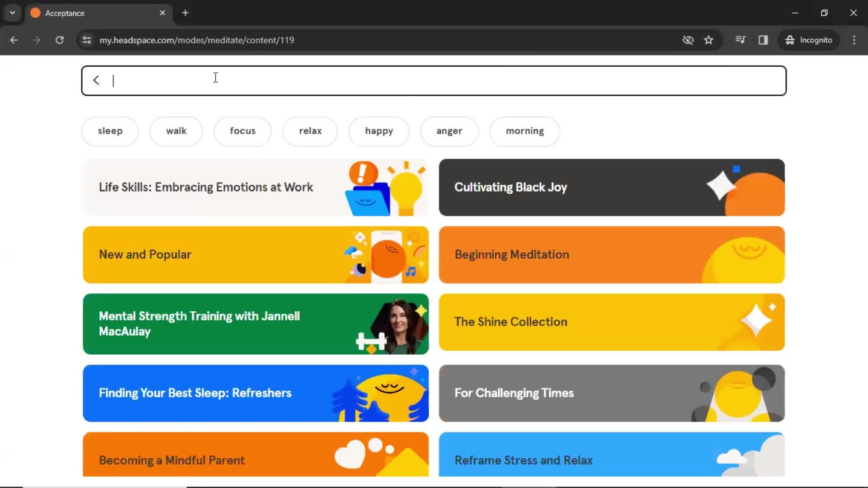The width and height of the screenshot is (868, 488).
Task: Select the 'anger' filter tag
Action: [x=449, y=131]
